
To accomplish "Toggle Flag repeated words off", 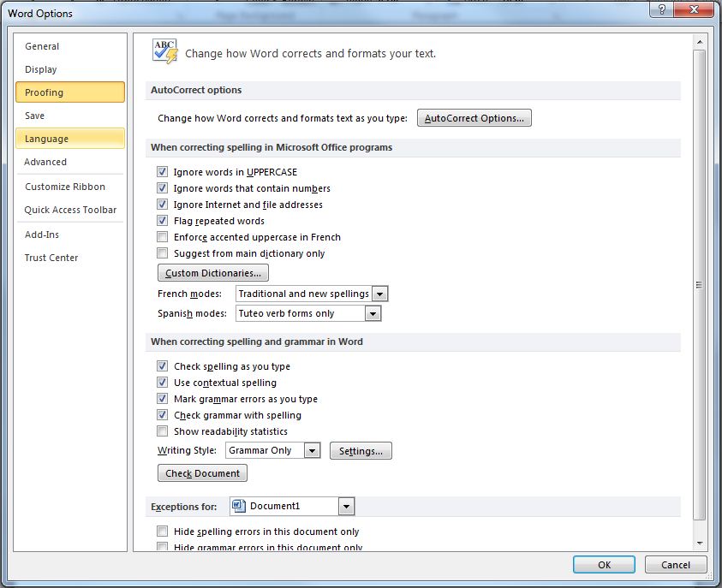I will [x=162, y=221].
